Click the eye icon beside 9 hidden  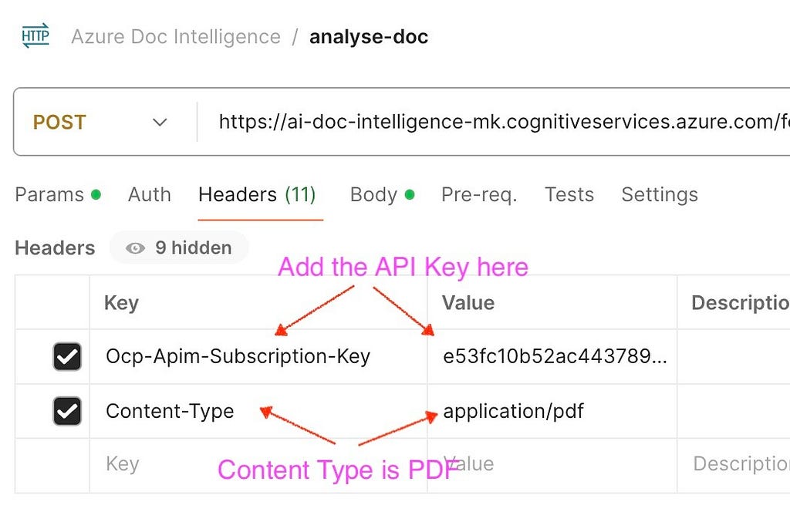[x=135, y=248]
